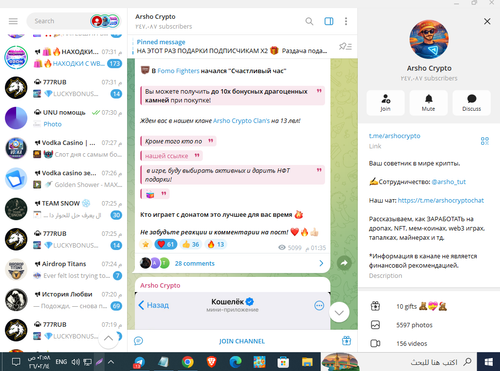
Task: Open the arshocryptochat link
Action: 441,200
